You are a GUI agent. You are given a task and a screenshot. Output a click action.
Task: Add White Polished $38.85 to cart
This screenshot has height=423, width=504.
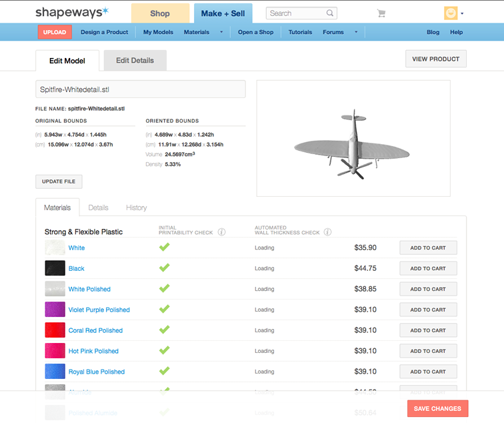(x=428, y=289)
